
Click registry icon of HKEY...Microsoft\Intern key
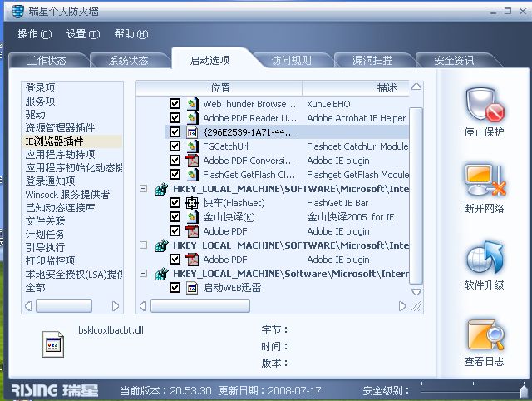pos(162,274)
